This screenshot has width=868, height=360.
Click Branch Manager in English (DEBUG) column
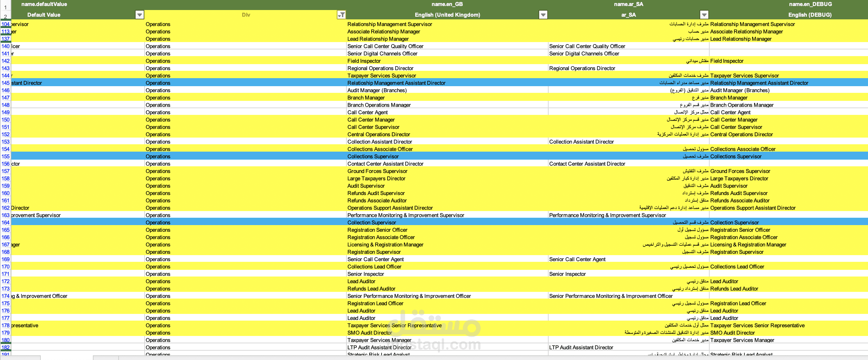point(728,98)
